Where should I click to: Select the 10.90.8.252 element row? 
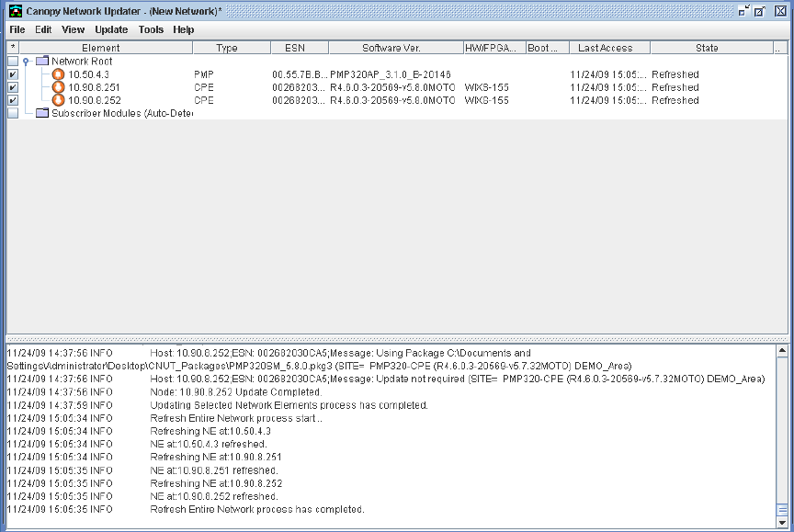coord(396,100)
